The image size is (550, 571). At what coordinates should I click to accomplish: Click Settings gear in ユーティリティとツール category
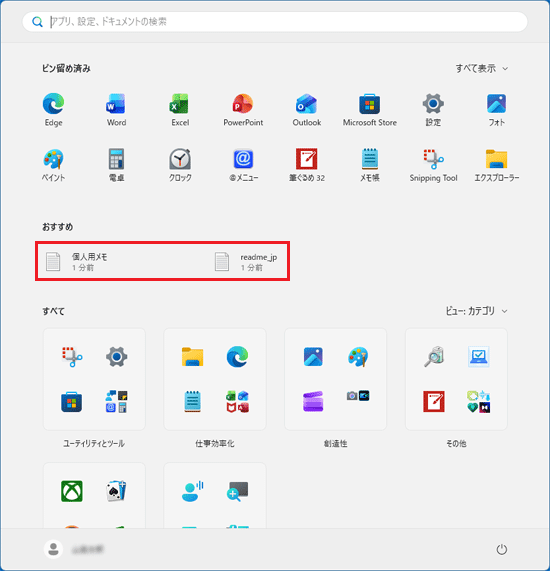(117, 357)
